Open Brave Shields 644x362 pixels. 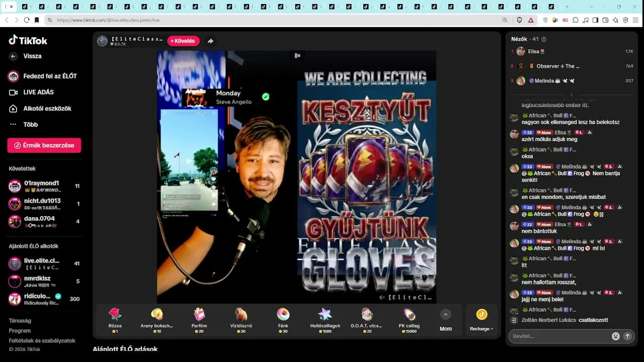point(520,20)
